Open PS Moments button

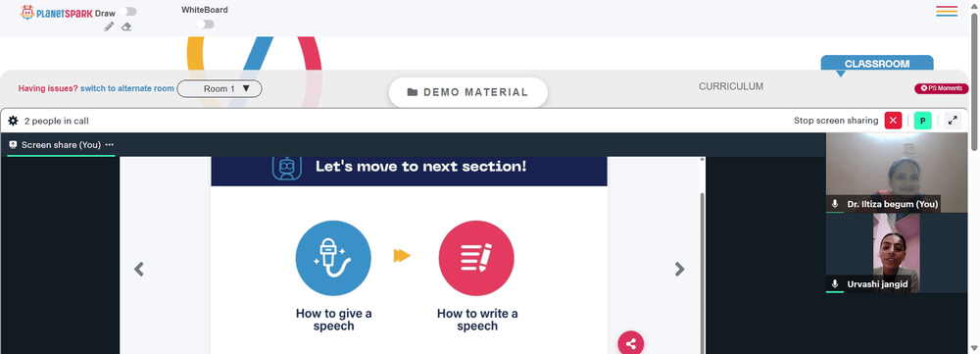[x=941, y=88]
